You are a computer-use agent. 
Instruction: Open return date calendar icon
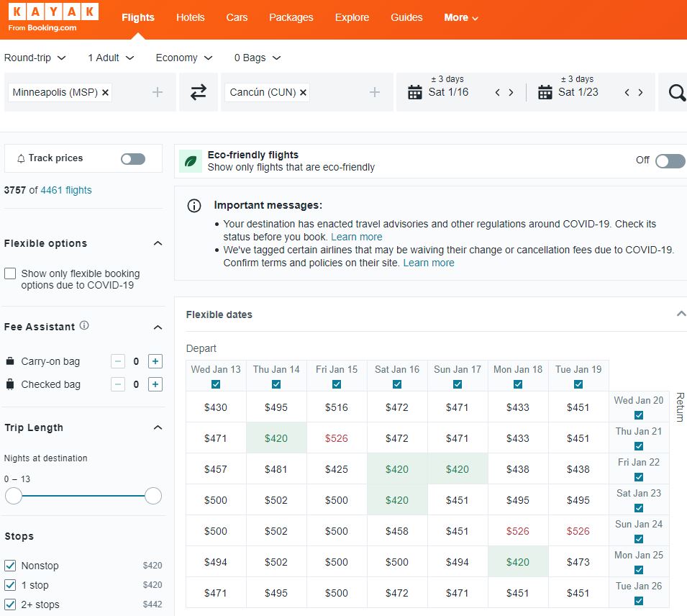(545, 92)
